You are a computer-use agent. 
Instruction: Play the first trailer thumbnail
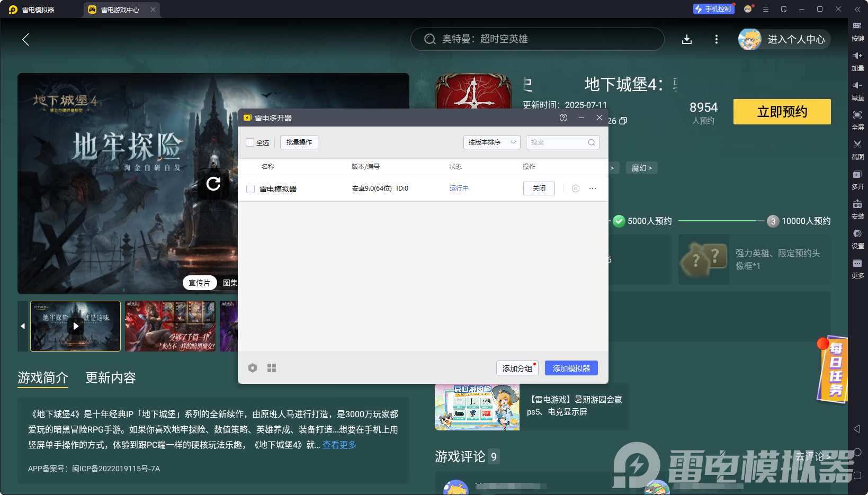coord(76,326)
